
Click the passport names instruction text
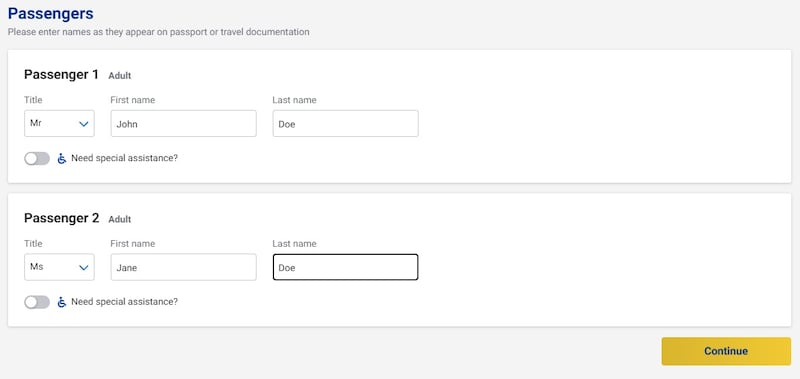158,32
